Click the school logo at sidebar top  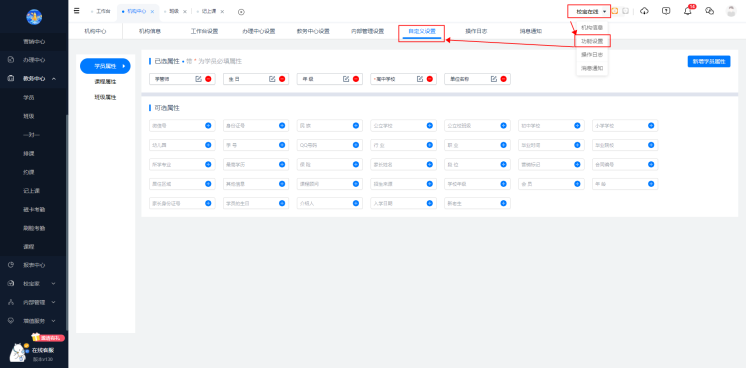(34, 17)
